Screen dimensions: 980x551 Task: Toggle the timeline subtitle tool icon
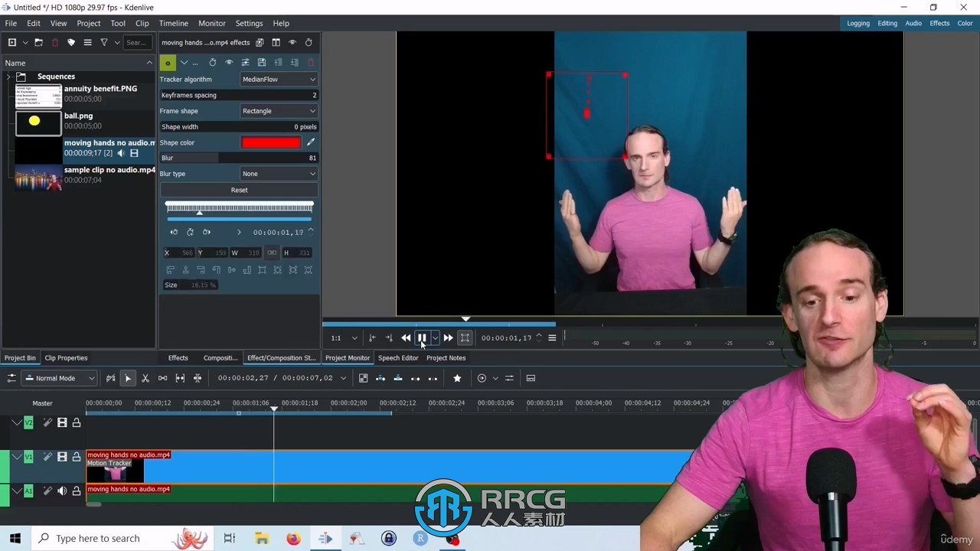pyautogui.click(x=531, y=378)
